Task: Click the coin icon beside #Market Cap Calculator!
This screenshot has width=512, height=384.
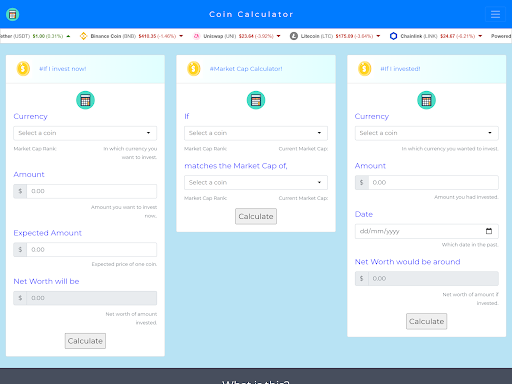Action: pos(194,69)
